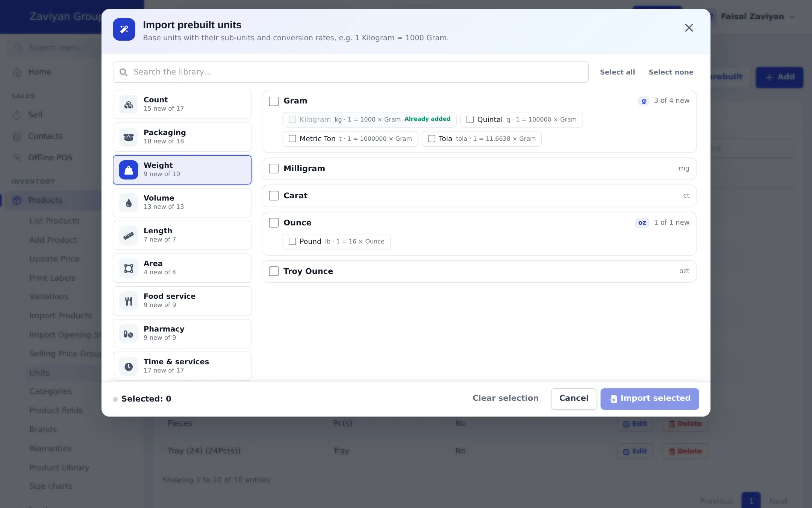Click Import selected button
This screenshot has height=508, width=812.
coord(650,399)
